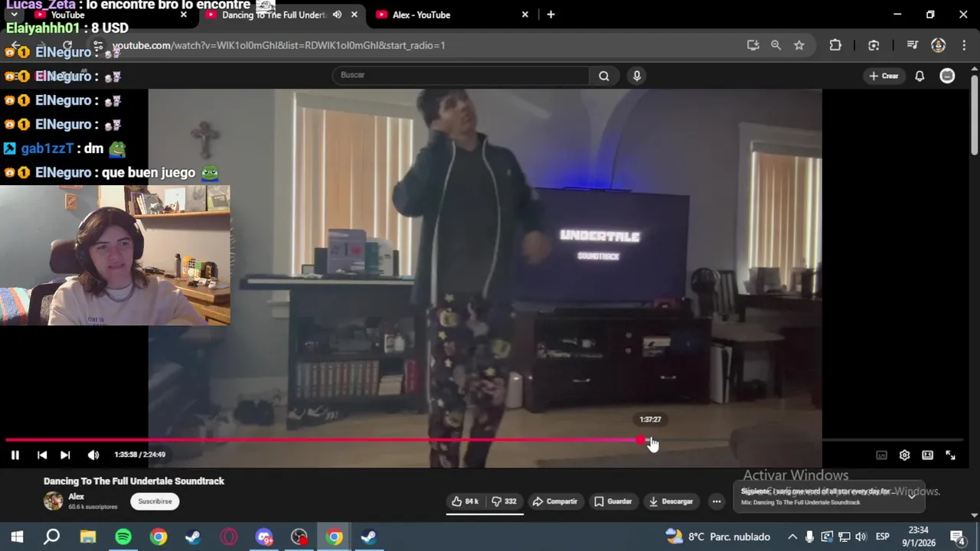Open the taskbar clock and calendar 23:34
980x551 pixels.
coord(918,536)
